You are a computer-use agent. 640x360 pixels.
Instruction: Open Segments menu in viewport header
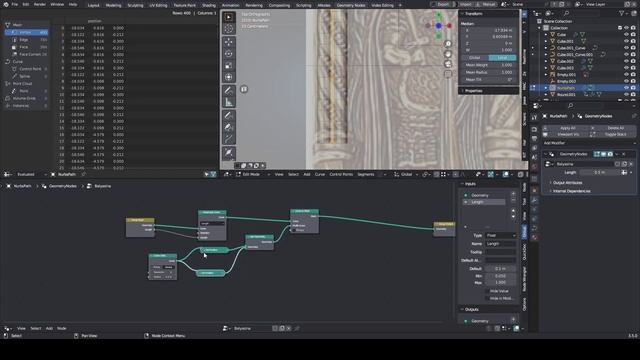click(366, 174)
